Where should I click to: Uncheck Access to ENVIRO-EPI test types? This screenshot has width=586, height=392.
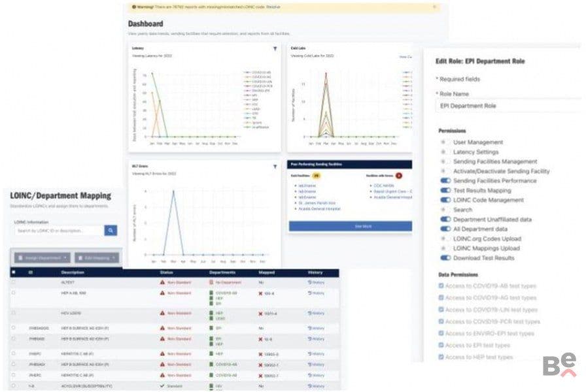coord(441,333)
